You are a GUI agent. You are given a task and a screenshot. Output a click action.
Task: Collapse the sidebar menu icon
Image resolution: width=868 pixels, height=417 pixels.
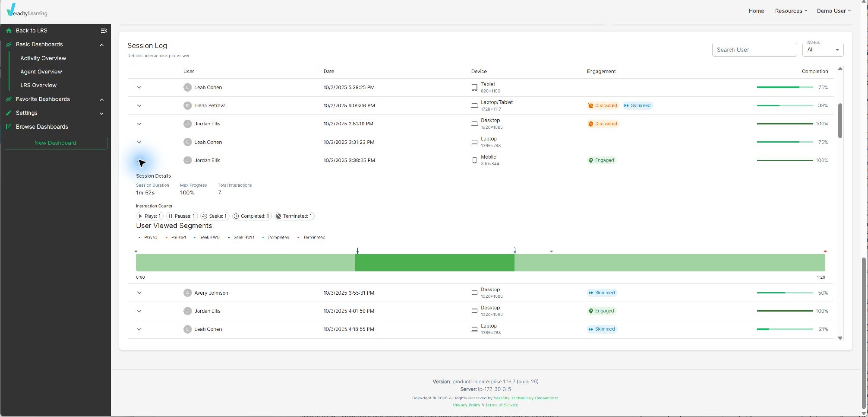104,31
